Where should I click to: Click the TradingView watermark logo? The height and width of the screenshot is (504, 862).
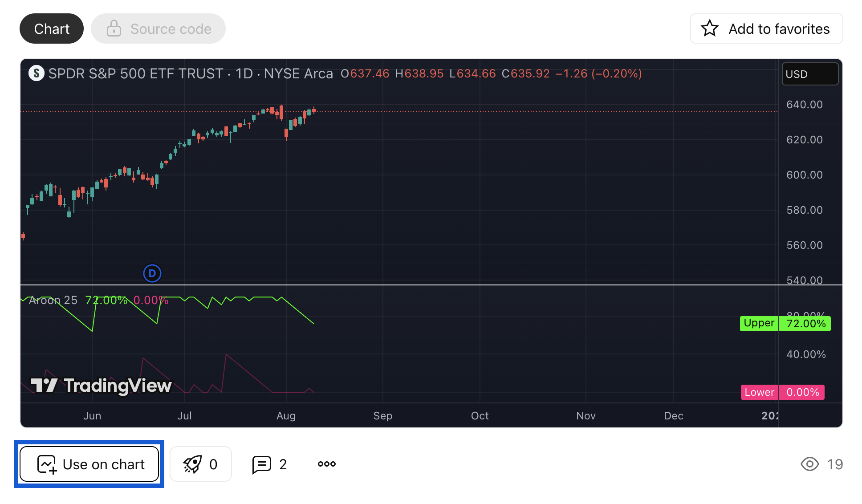tap(102, 386)
